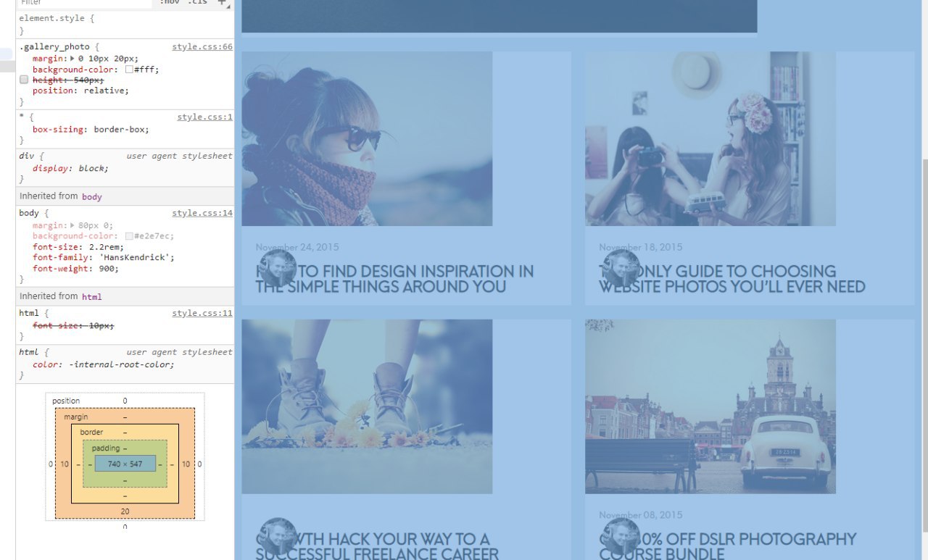Select the element.style rule block
928x560 pixels.
pyautogui.click(x=125, y=23)
